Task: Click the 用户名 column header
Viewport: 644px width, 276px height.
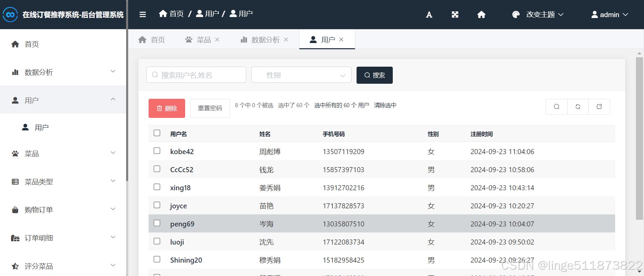Action: click(x=178, y=134)
